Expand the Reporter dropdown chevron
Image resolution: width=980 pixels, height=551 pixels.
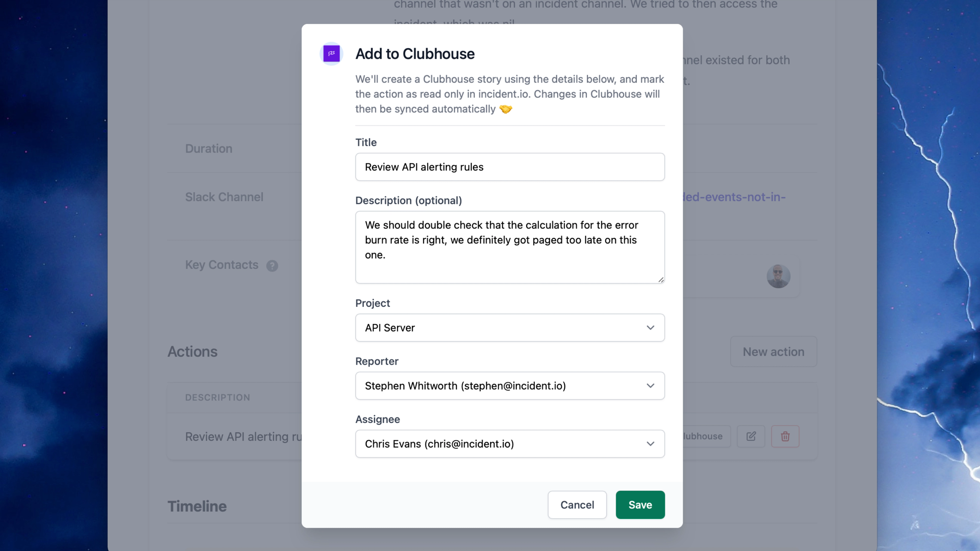tap(650, 386)
